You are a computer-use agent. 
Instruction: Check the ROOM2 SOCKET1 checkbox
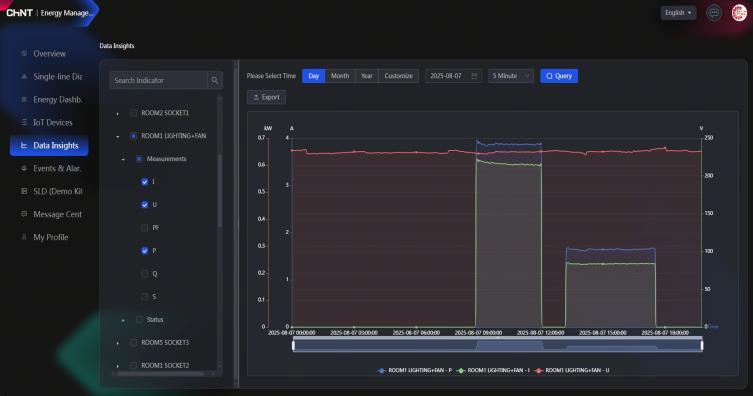coord(134,113)
